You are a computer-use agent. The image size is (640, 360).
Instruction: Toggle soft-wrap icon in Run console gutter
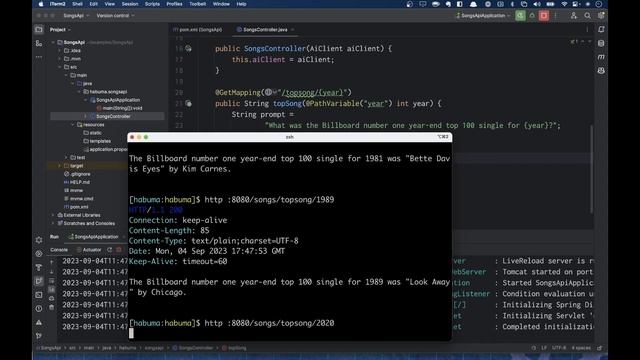(x=52, y=280)
